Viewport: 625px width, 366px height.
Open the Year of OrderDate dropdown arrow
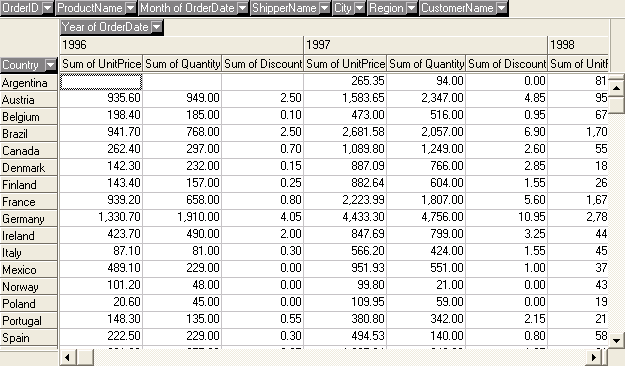(x=157, y=27)
